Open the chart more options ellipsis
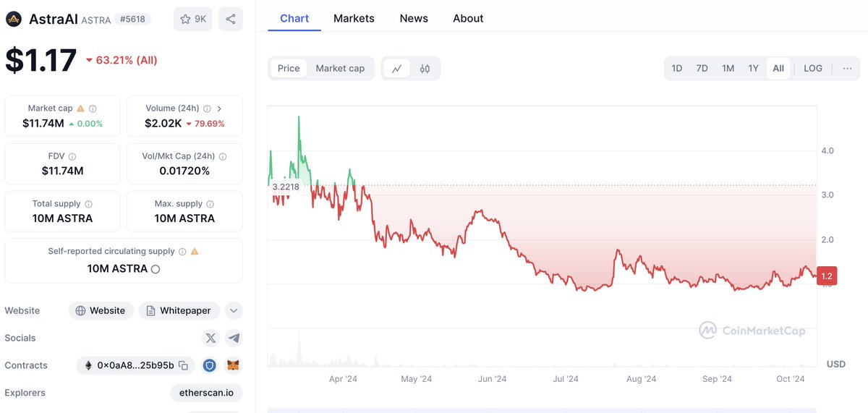868x413 pixels. [x=847, y=69]
